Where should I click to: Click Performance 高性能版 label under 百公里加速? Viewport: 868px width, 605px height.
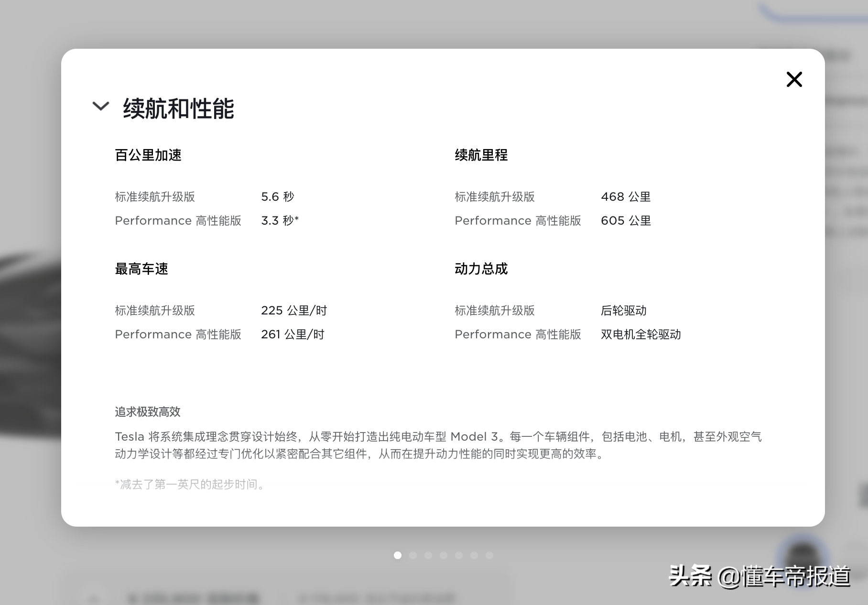pos(178,221)
